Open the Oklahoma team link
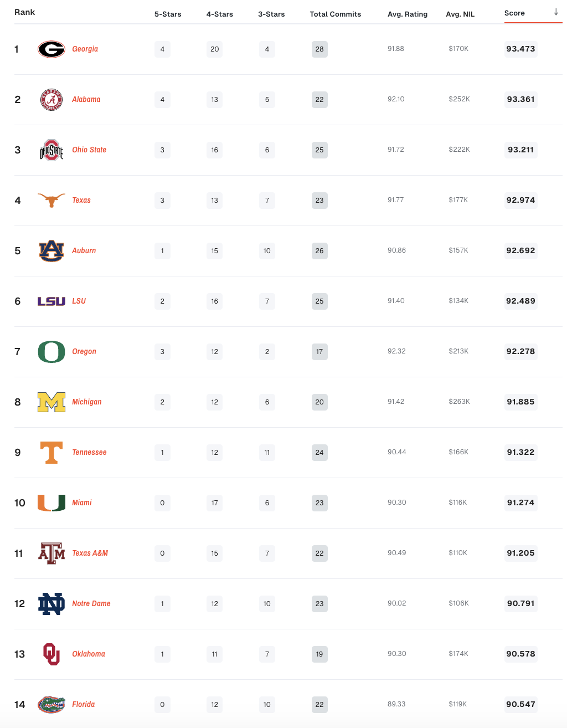 point(89,654)
